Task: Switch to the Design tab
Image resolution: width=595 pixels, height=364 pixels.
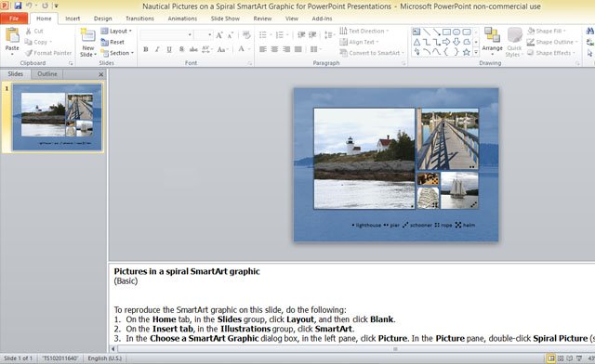Action: click(x=103, y=19)
